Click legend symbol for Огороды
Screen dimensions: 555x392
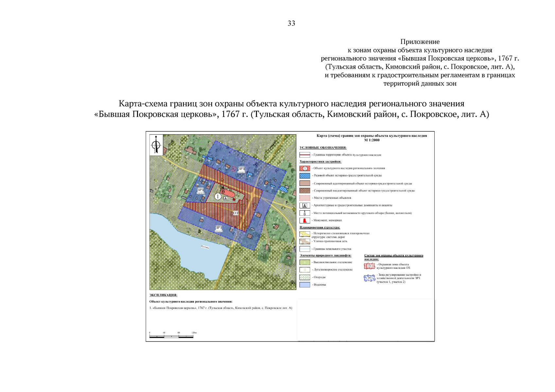(x=305, y=277)
